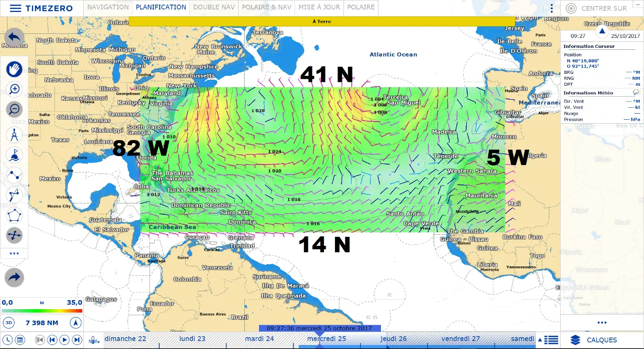Step forward one frame in timeline
The image size is (644, 349).
point(77,340)
